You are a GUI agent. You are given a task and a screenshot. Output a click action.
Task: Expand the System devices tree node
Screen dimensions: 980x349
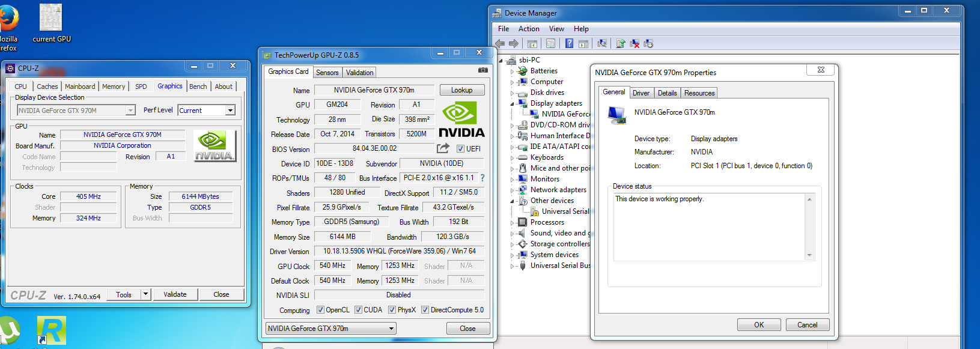coord(513,255)
